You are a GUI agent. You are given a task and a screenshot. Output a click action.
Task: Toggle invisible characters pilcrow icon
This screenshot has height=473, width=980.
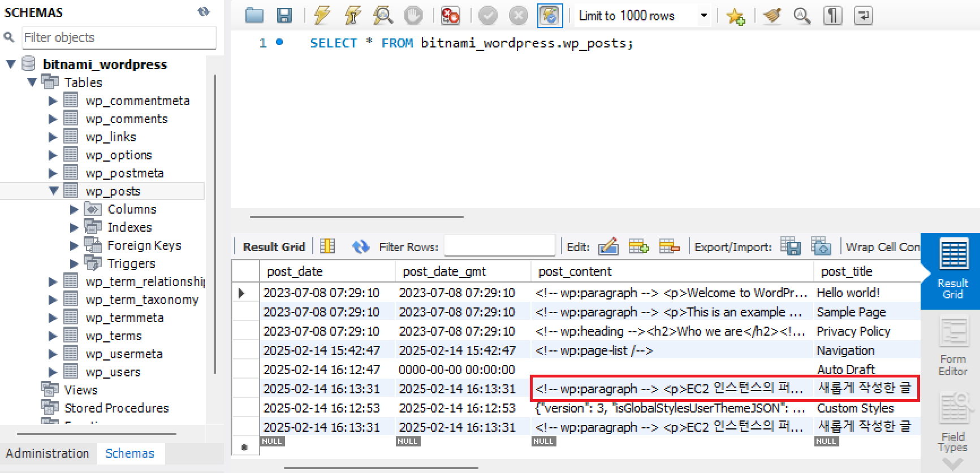(832, 16)
